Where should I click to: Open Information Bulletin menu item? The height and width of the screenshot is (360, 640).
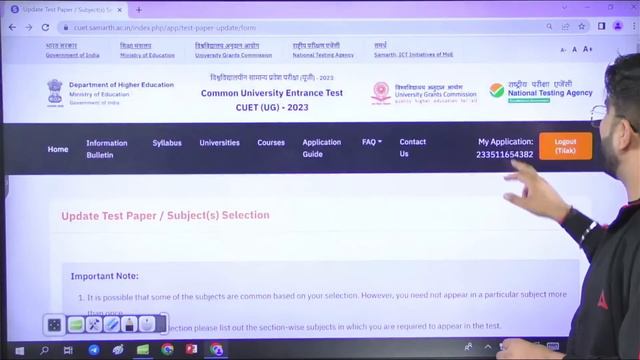point(107,149)
